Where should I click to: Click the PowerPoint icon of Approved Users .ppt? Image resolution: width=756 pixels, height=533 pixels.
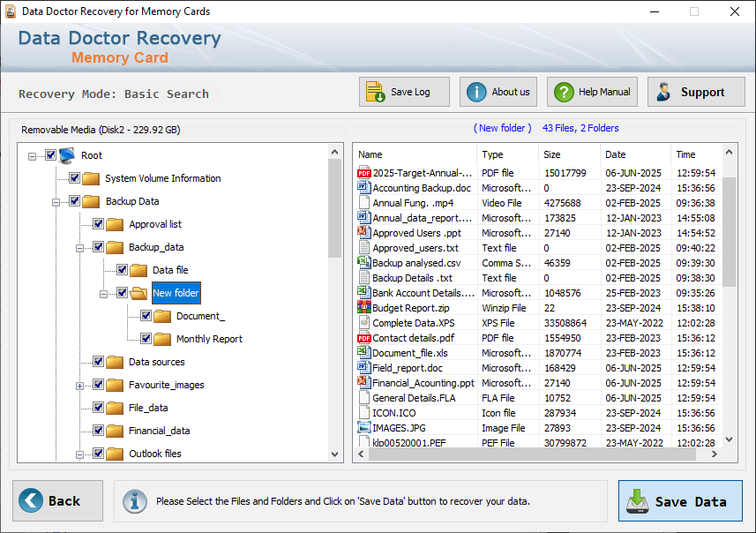[x=364, y=232]
